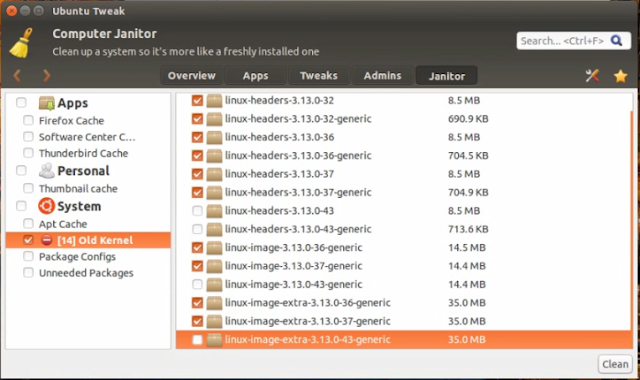This screenshot has width=640, height=380.
Task: Click package icon of linux-headers-3.13.0-36
Action: 214,137
